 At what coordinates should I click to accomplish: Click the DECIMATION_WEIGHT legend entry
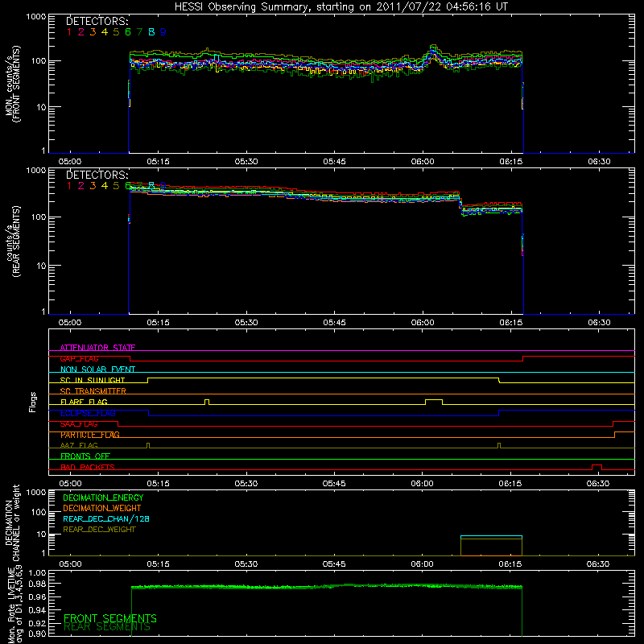click(102, 508)
